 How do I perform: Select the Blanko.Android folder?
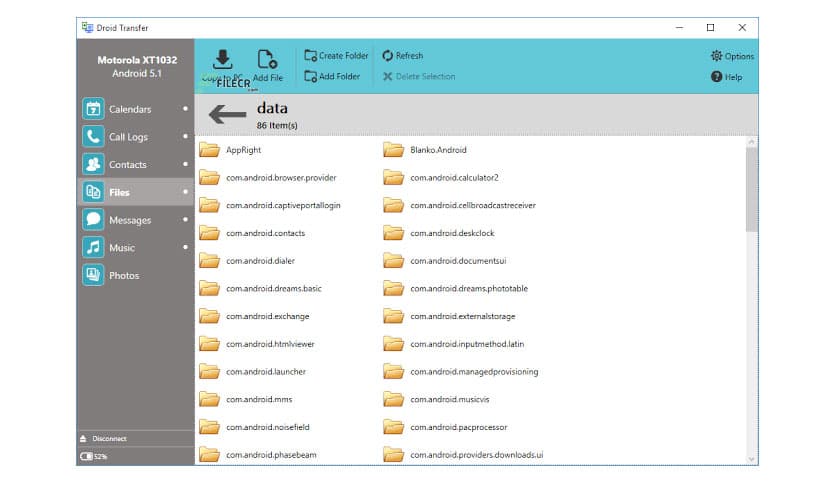coord(425,150)
